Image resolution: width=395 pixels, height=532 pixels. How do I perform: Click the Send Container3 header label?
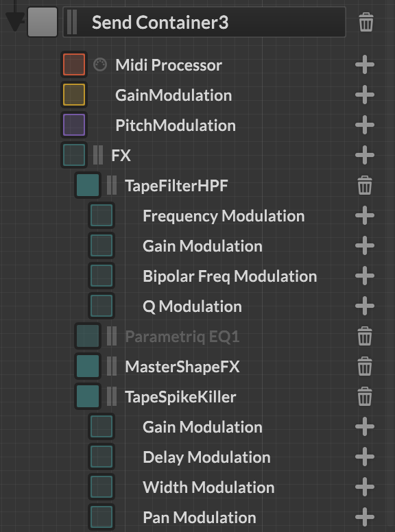coord(160,23)
